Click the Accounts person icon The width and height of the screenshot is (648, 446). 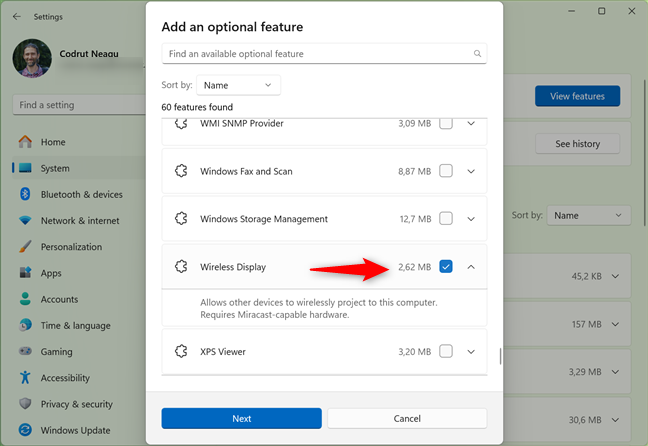click(x=25, y=299)
